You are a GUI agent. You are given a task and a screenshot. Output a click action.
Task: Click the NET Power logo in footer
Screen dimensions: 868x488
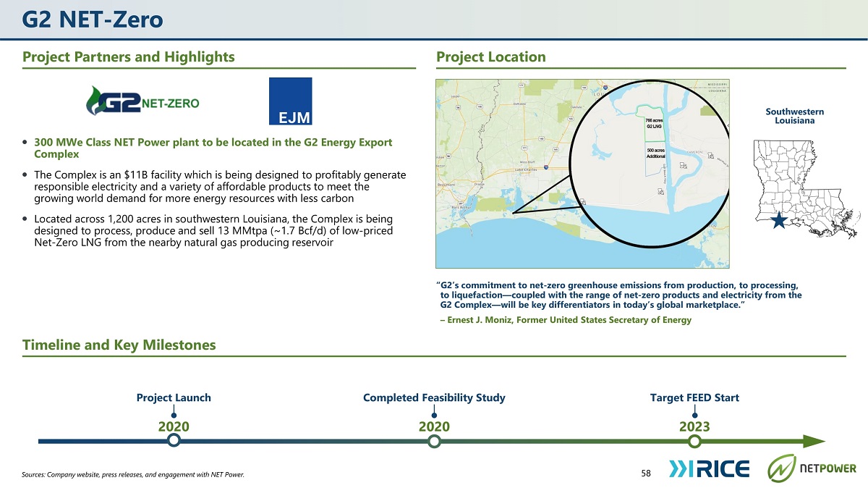coord(812,468)
